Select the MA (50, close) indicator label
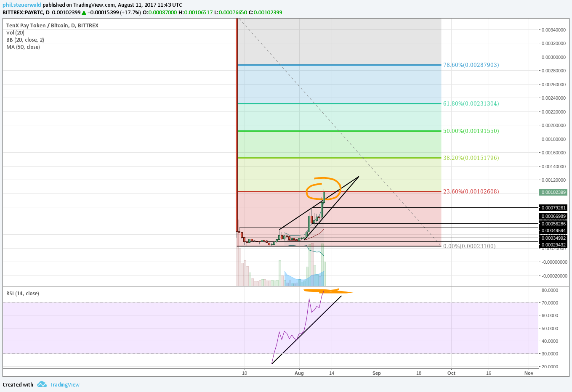This screenshot has height=392, width=572. (x=23, y=47)
